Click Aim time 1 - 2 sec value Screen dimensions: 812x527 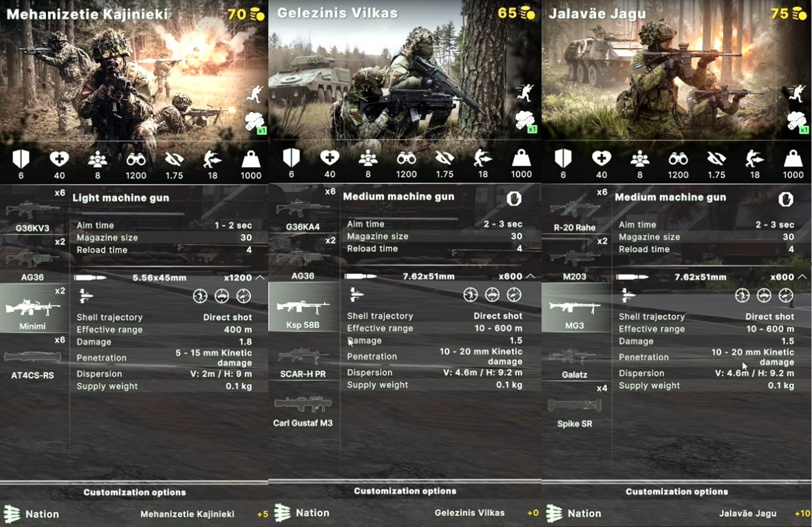(233, 225)
